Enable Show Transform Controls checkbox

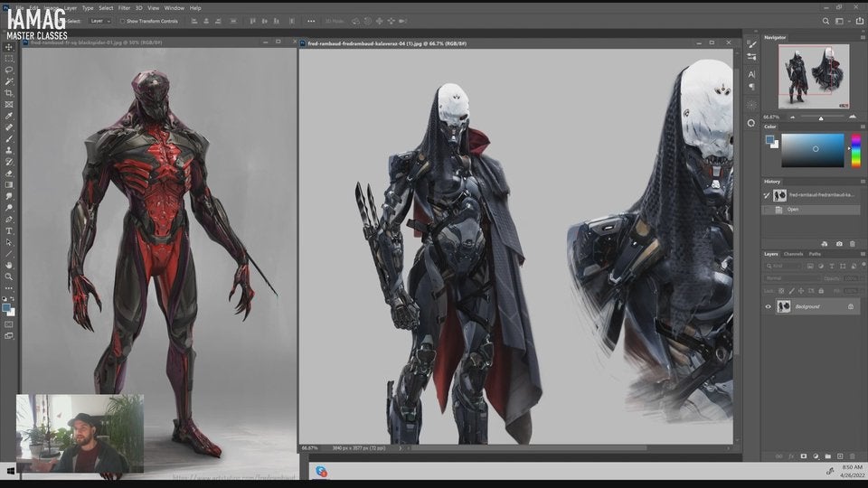(122, 21)
